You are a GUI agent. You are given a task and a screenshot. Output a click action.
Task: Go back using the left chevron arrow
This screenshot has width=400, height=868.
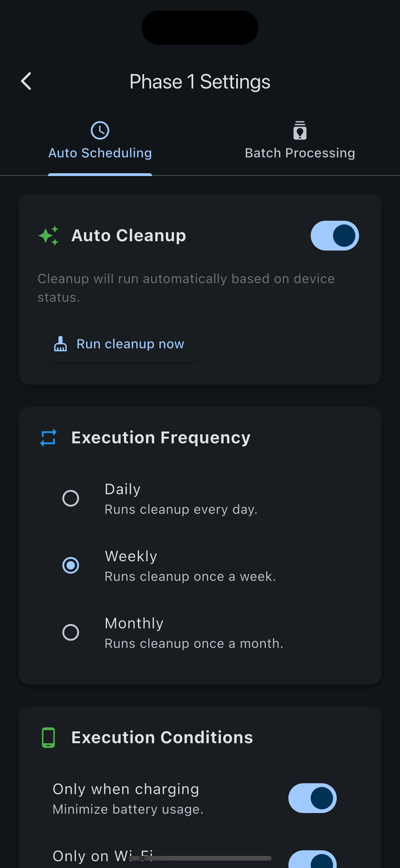(26, 81)
